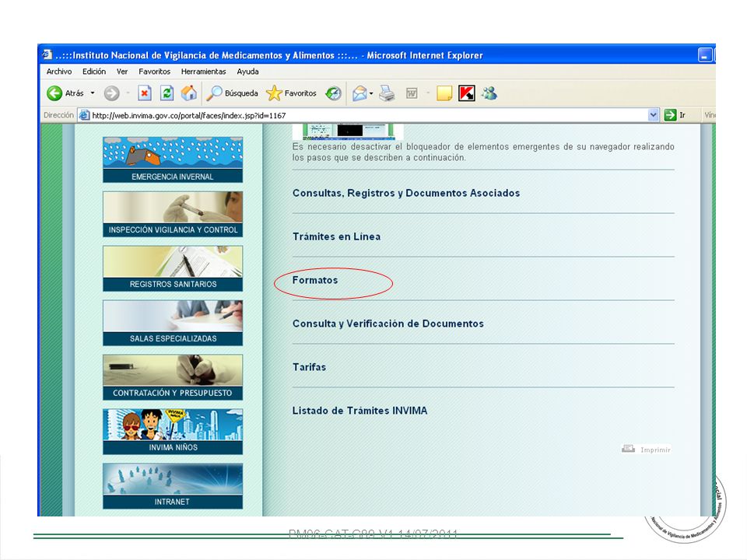Open Búsqueda search panel
This screenshot has height=560, width=747.
pyautogui.click(x=232, y=93)
